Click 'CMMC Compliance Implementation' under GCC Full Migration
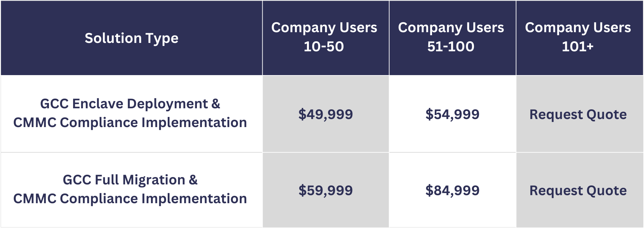Screen dimensions: 644x228 point(130,199)
